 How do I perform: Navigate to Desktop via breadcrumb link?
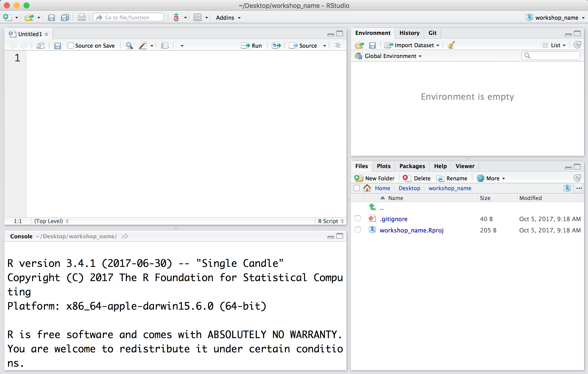pyautogui.click(x=409, y=188)
